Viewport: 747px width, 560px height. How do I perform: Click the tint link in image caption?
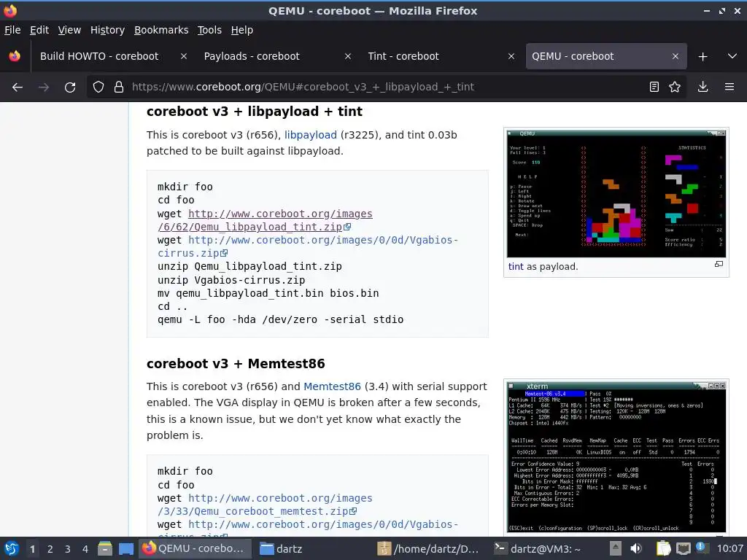(x=516, y=267)
